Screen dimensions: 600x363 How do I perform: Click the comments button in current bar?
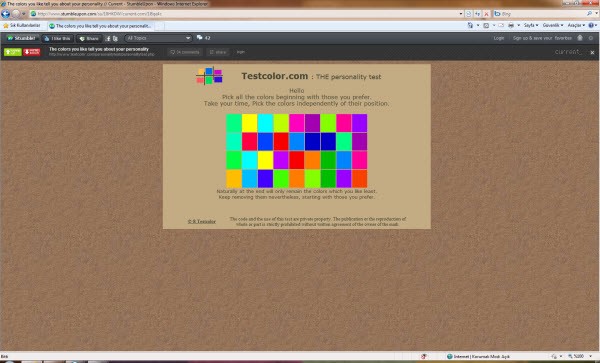tap(185, 52)
